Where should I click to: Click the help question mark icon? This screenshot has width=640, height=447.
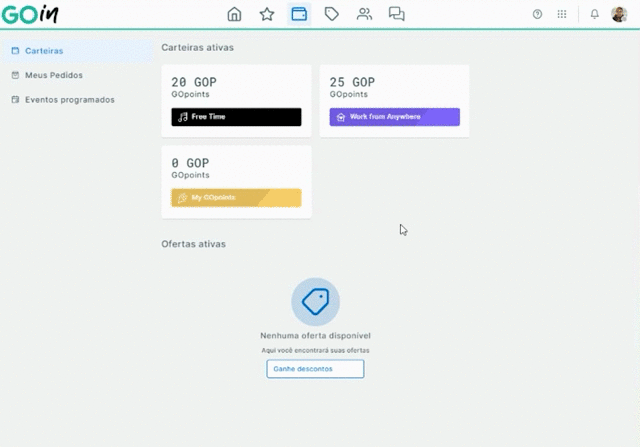537,14
